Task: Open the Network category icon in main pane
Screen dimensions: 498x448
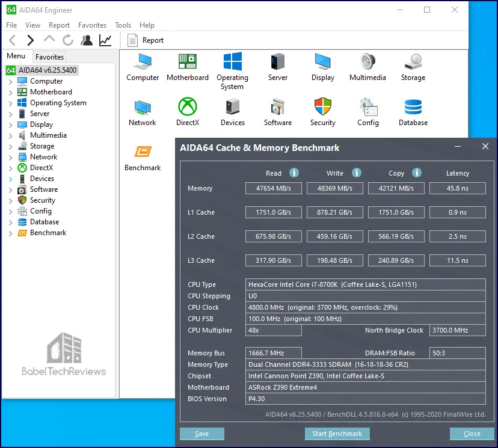Action: [143, 107]
